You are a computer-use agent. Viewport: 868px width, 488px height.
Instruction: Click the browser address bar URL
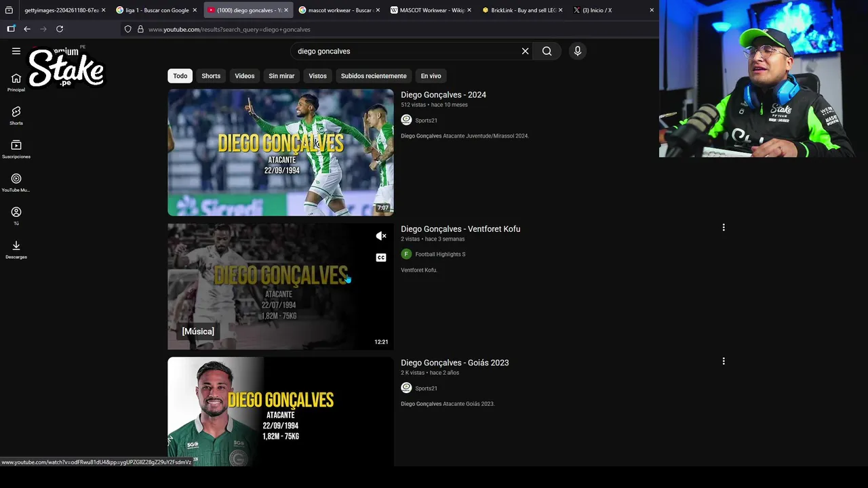229,29
